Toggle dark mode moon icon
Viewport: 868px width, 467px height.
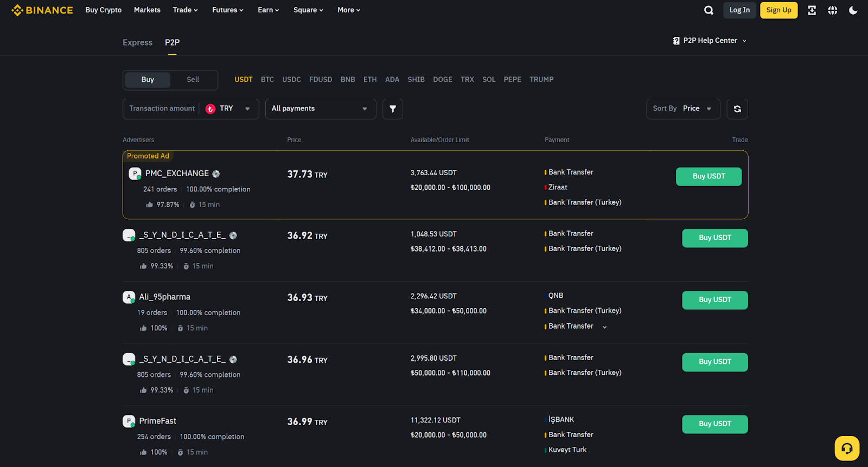pos(853,10)
